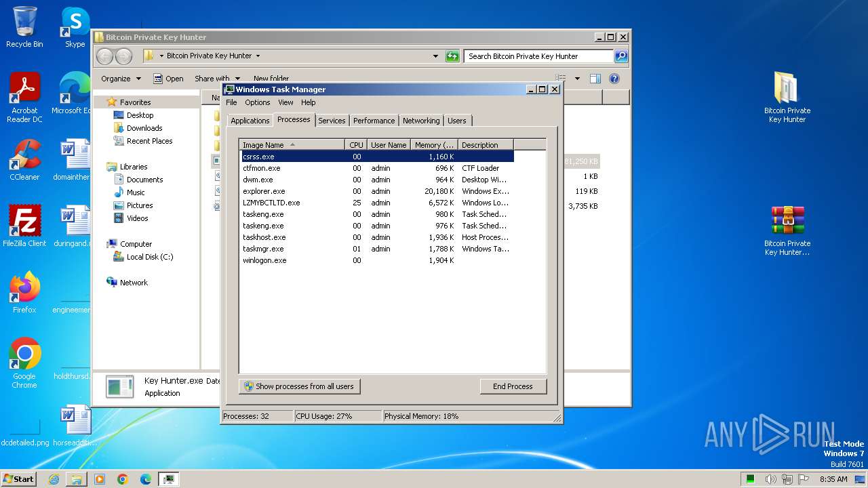Select the ctfmon.exe process row
Viewport: 868px width, 488px height.
[x=377, y=168]
